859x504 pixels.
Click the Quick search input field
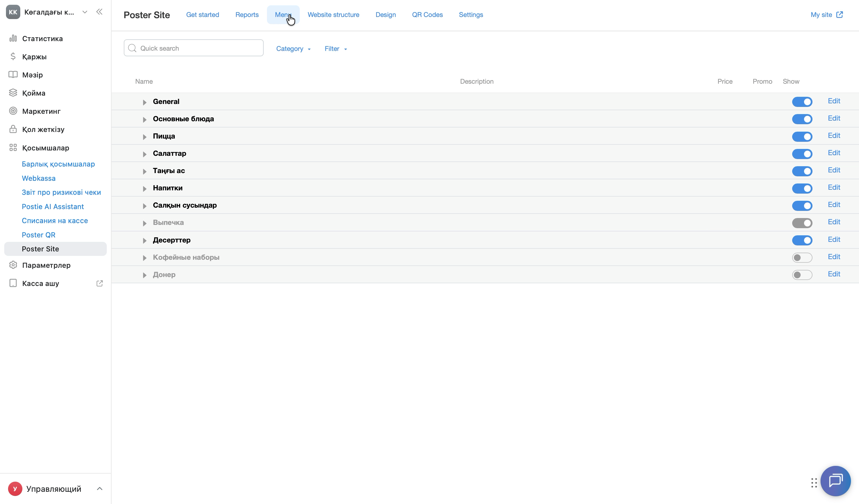pos(194,48)
